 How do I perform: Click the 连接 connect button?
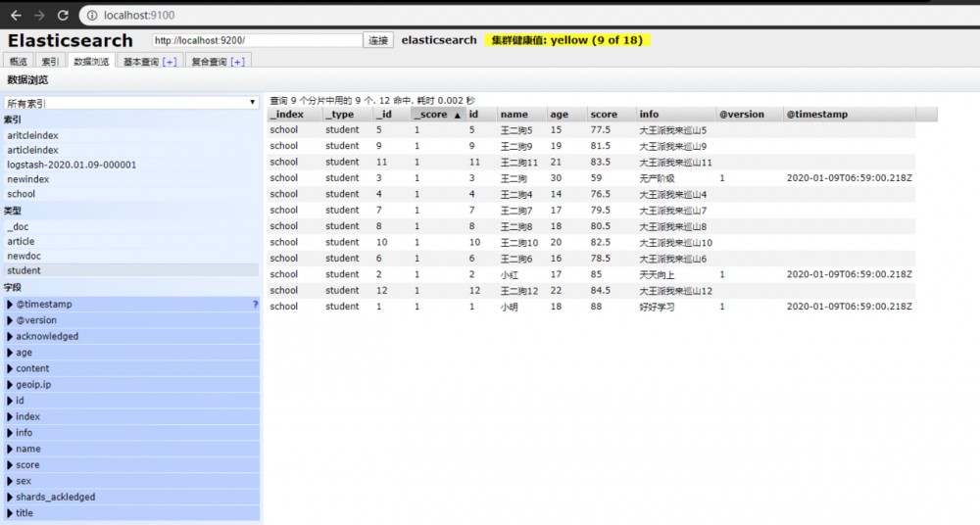pyautogui.click(x=378, y=40)
